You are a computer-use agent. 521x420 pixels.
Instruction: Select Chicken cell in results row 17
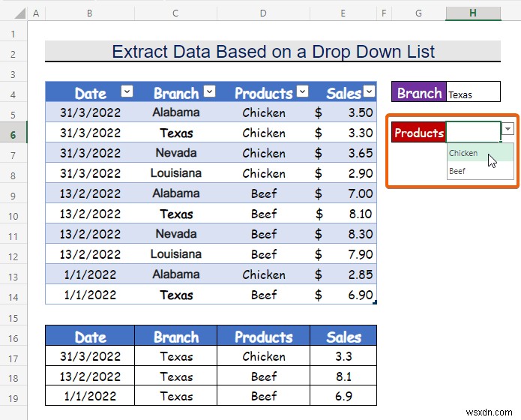click(x=263, y=355)
